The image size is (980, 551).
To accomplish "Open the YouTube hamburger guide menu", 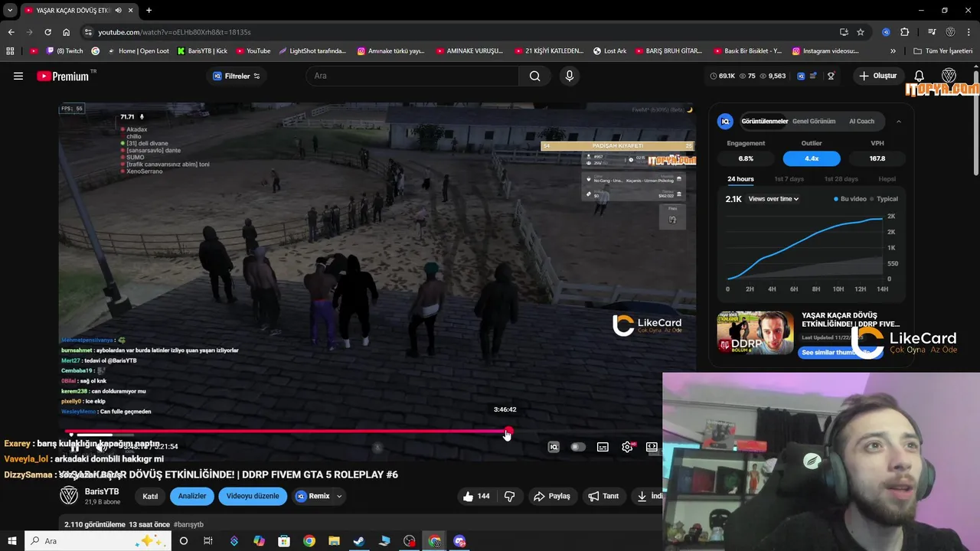I will tap(18, 76).
